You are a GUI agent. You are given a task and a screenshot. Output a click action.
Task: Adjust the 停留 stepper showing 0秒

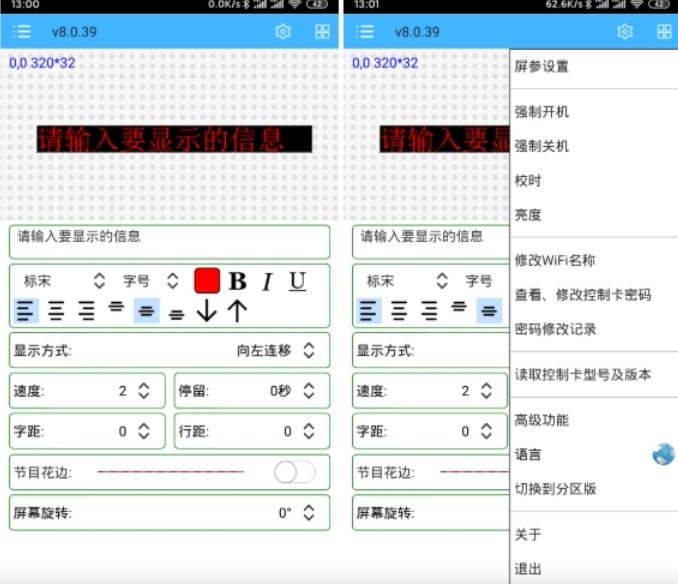[x=309, y=391]
